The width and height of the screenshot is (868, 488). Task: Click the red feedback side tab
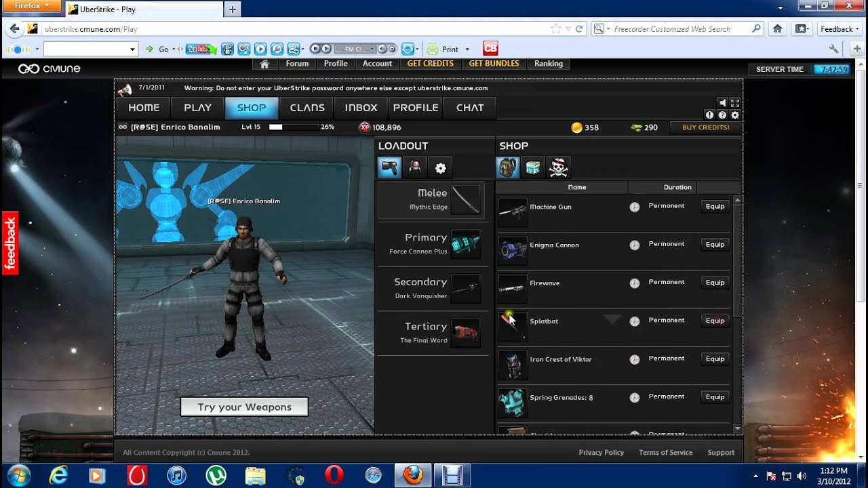[9, 243]
